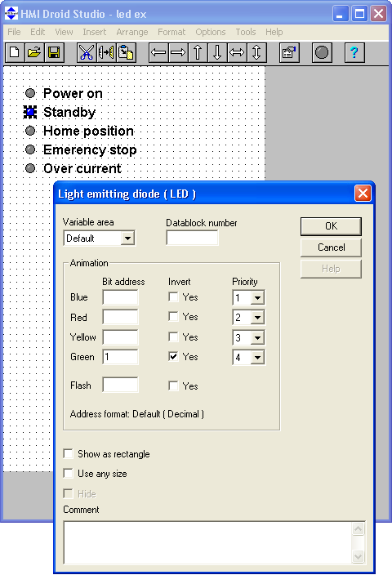Paste using the clipboard toolbar icon
The width and height of the screenshot is (392, 575).
pyautogui.click(x=126, y=52)
